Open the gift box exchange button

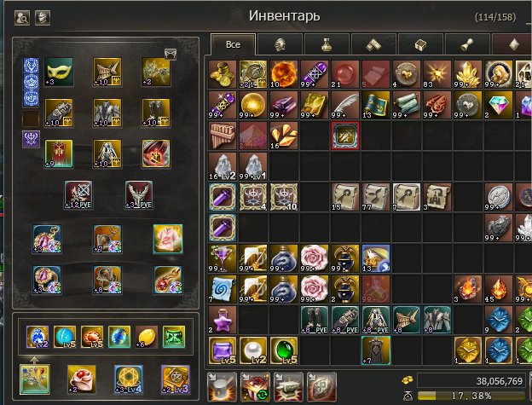[256, 387]
